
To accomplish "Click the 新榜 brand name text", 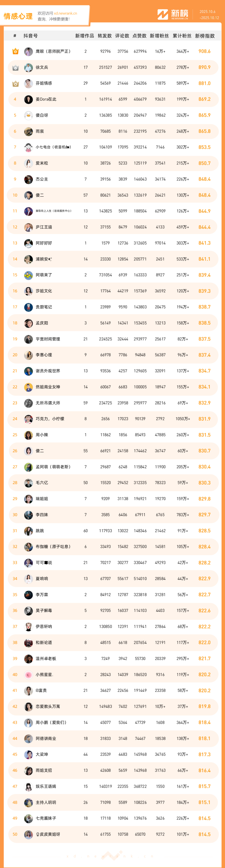I will 180,13.
